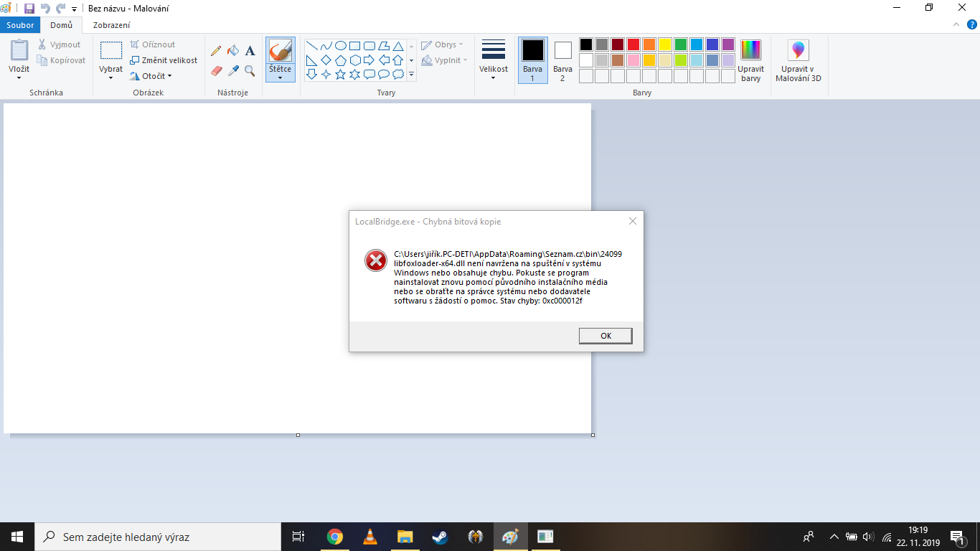Click the Undo arrow in the quick access toolbar
980x551 pixels.
pyautogui.click(x=45, y=9)
